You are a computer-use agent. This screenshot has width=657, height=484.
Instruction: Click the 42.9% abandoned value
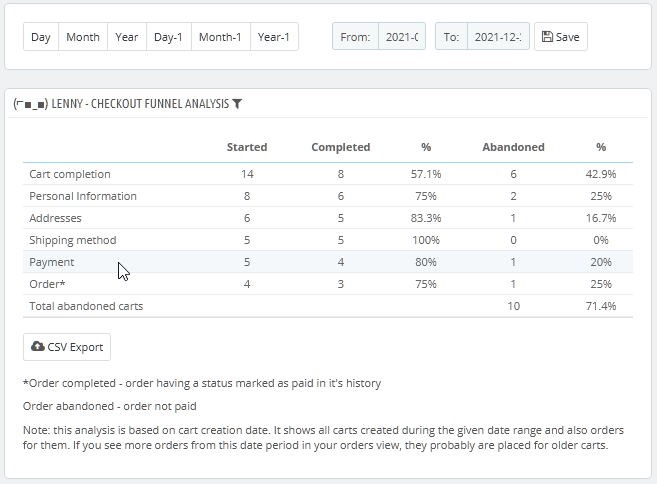(601, 174)
